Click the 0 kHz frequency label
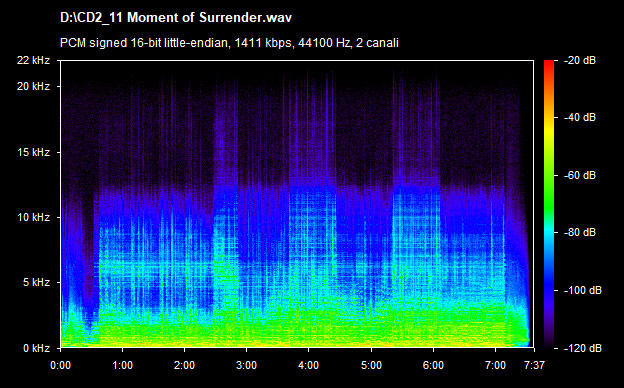Screen dimensions: 624x388 pos(36,348)
